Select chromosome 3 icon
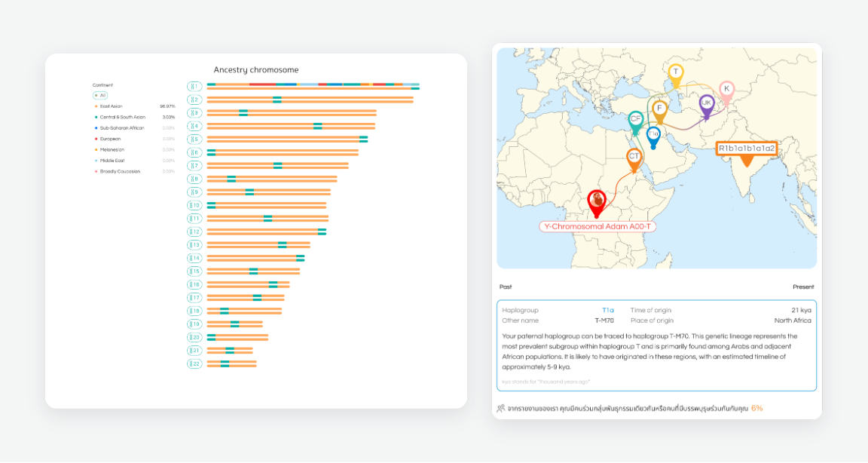The image size is (868, 463). pos(194,113)
